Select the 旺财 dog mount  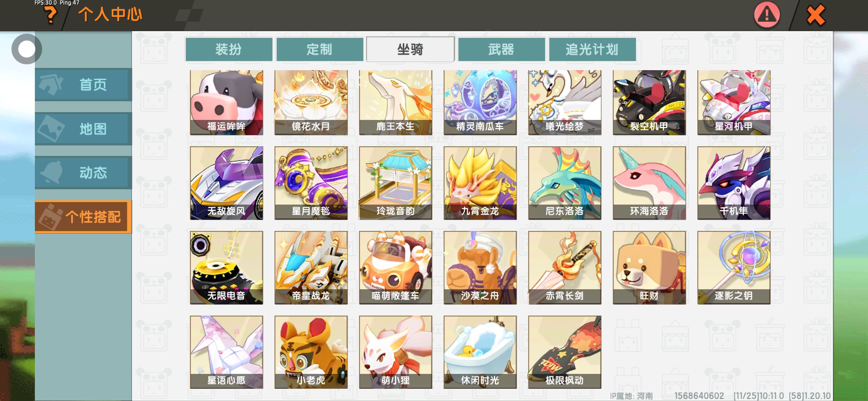point(649,268)
